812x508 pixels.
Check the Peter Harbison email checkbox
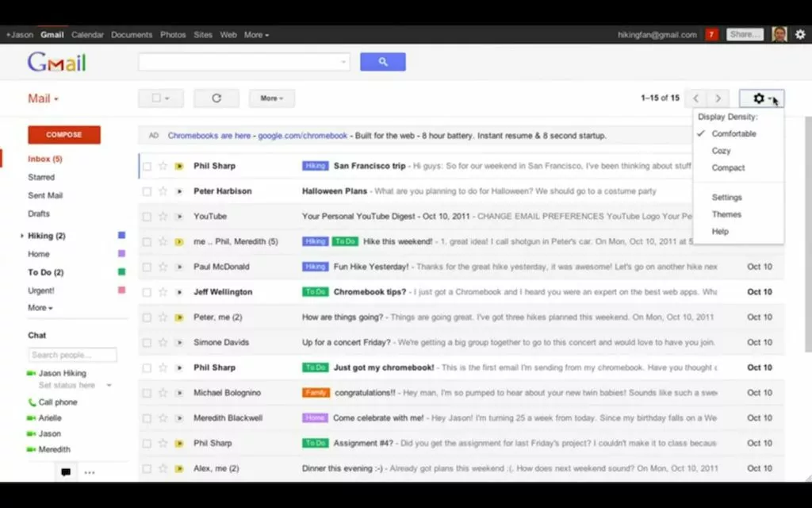(x=147, y=191)
